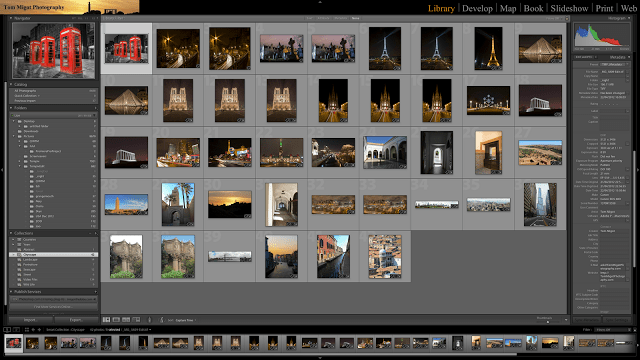The width and height of the screenshot is (640, 360).
Task: Set Navigator zoom to 1:1
Action: click(86, 18)
